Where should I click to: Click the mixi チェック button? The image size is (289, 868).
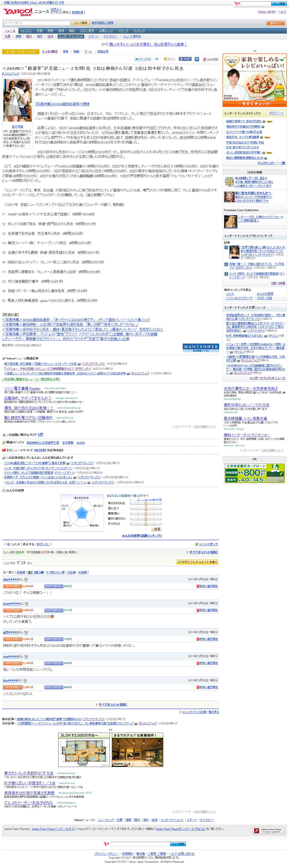(169, 59)
